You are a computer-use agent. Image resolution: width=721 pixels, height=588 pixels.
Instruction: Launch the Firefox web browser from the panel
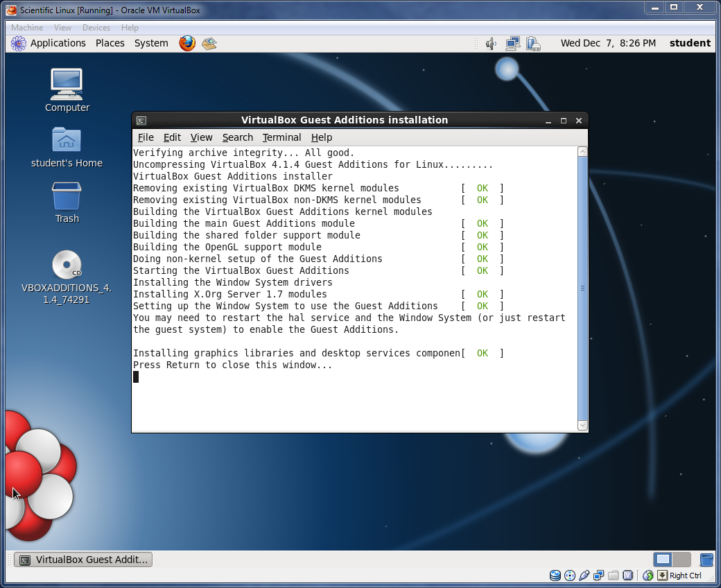point(187,43)
